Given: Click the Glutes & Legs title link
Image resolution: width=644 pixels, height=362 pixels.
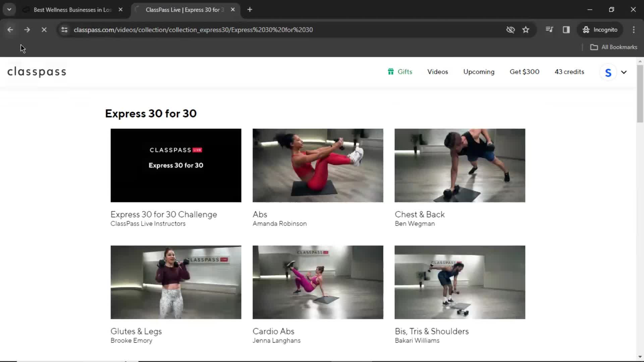Looking at the screenshot, I should pos(136,331).
